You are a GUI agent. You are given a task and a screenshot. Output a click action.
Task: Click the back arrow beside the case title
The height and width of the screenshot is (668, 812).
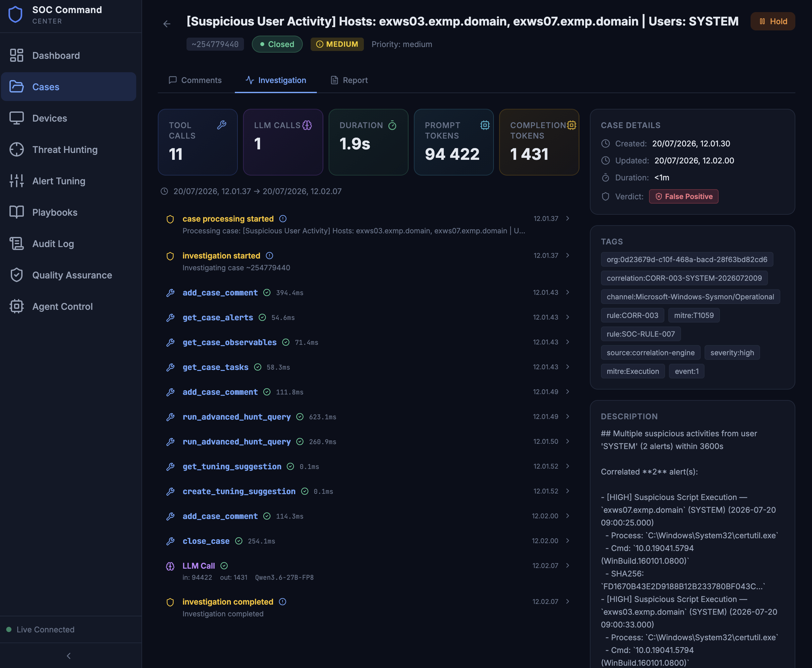[167, 24]
